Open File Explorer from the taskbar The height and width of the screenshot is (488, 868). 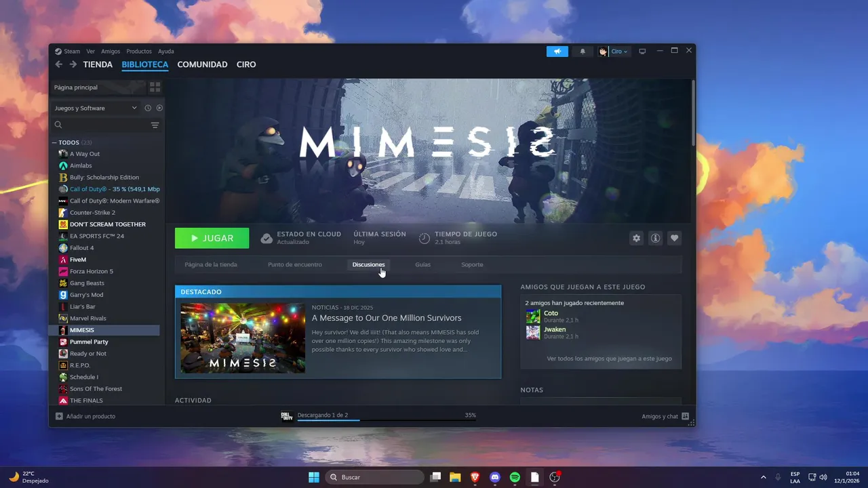tap(455, 477)
